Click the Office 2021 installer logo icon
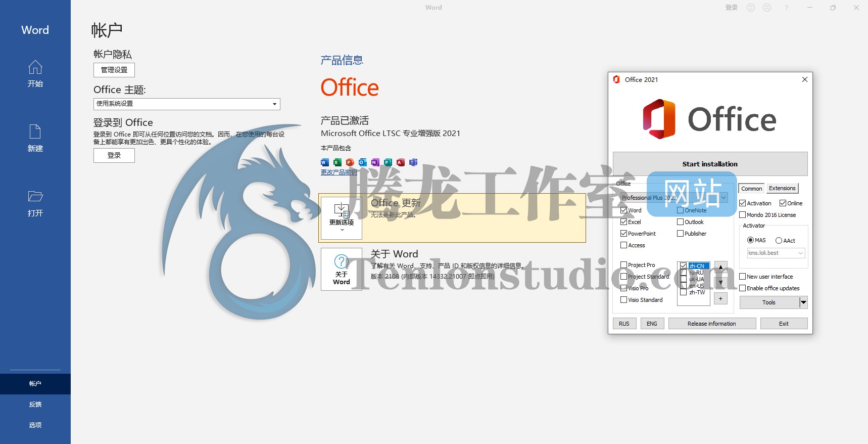The height and width of the screenshot is (444, 868). click(616, 79)
